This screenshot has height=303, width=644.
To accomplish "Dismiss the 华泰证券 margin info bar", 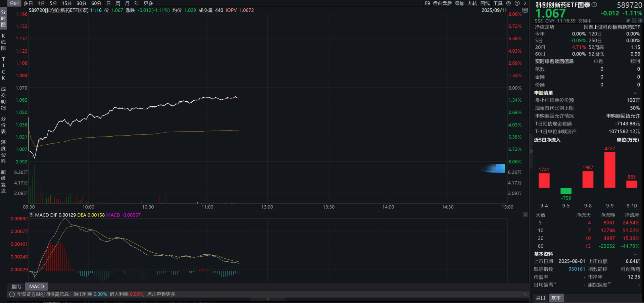I will (525, 294).
